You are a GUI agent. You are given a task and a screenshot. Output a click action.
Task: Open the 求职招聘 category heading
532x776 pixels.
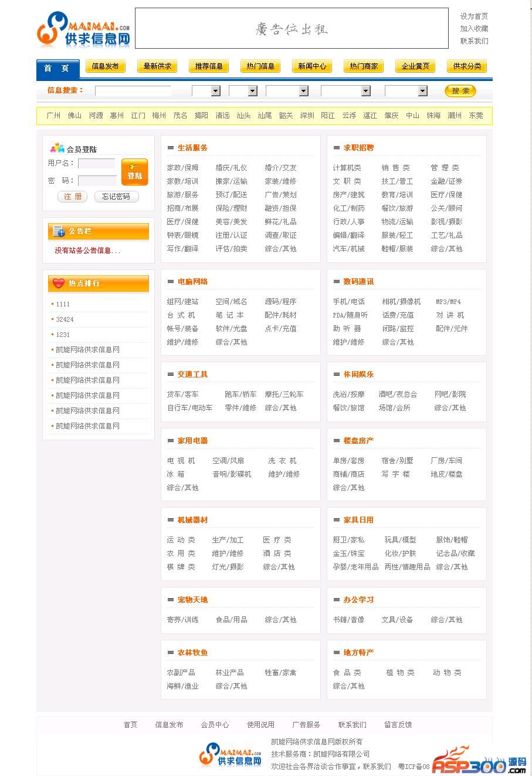pos(358,148)
